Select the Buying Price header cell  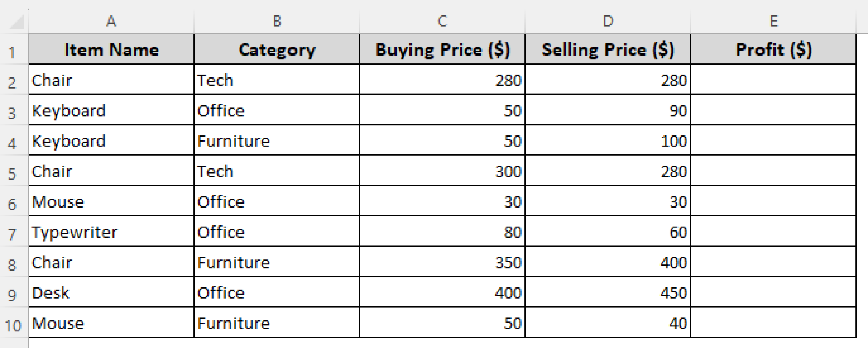tap(442, 49)
